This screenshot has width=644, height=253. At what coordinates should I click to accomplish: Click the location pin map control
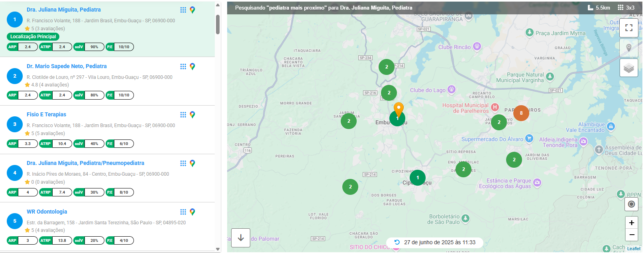click(628, 48)
